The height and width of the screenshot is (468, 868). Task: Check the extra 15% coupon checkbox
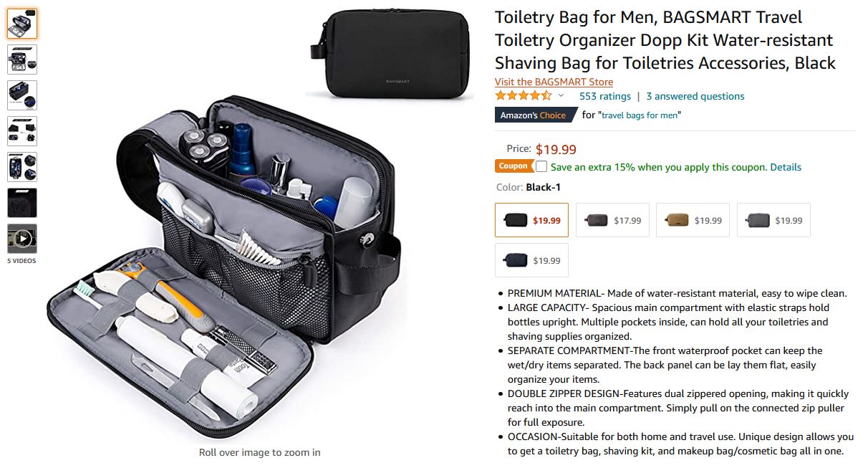541,166
